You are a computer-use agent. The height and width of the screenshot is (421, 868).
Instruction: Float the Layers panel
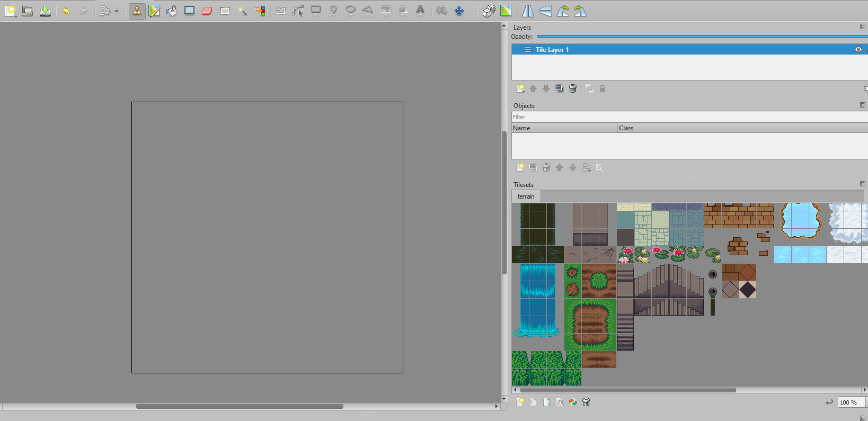pyautogui.click(x=863, y=26)
